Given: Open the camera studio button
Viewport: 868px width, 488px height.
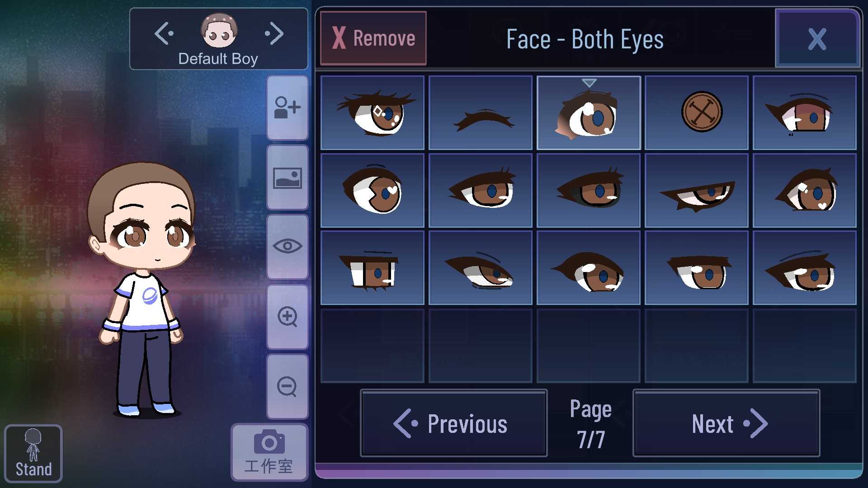Looking at the screenshot, I should 269,452.
